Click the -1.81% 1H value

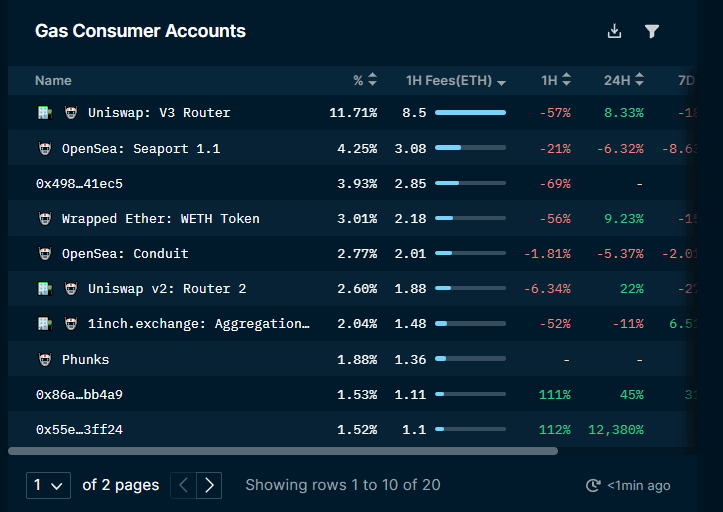coord(547,254)
